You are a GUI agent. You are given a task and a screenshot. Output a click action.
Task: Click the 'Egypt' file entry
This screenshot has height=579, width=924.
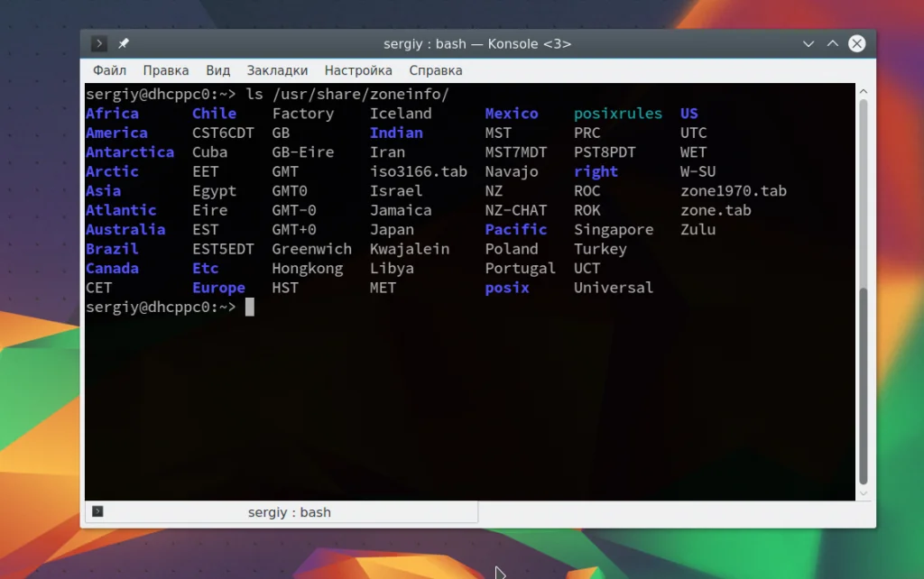(214, 191)
